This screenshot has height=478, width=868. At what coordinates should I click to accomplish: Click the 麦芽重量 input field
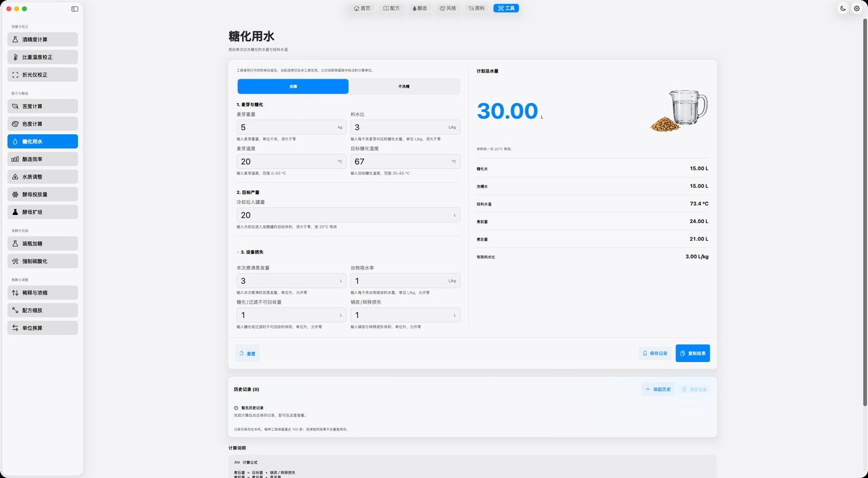pyautogui.click(x=292, y=127)
